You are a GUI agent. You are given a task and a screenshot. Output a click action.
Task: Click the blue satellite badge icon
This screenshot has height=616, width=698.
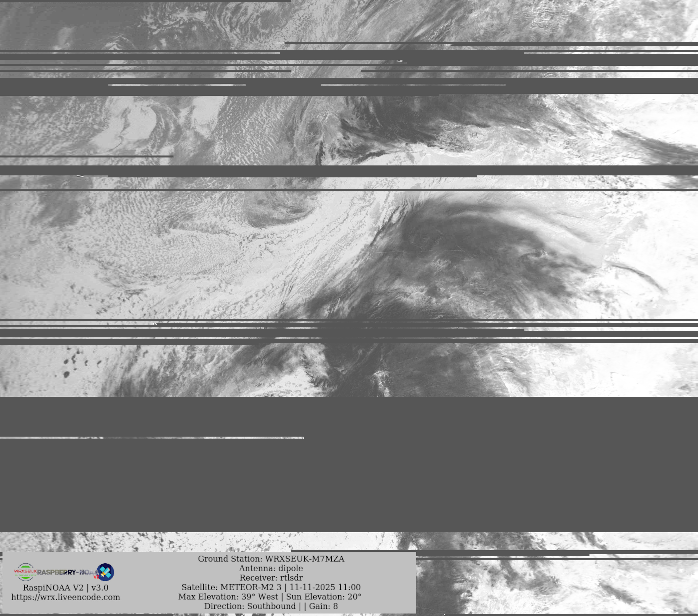click(x=105, y=572)
